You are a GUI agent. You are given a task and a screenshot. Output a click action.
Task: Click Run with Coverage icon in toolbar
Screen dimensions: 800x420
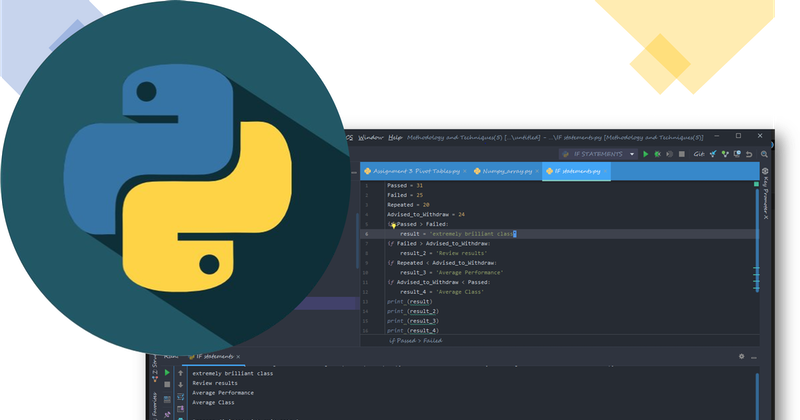[x=669, y=154]
